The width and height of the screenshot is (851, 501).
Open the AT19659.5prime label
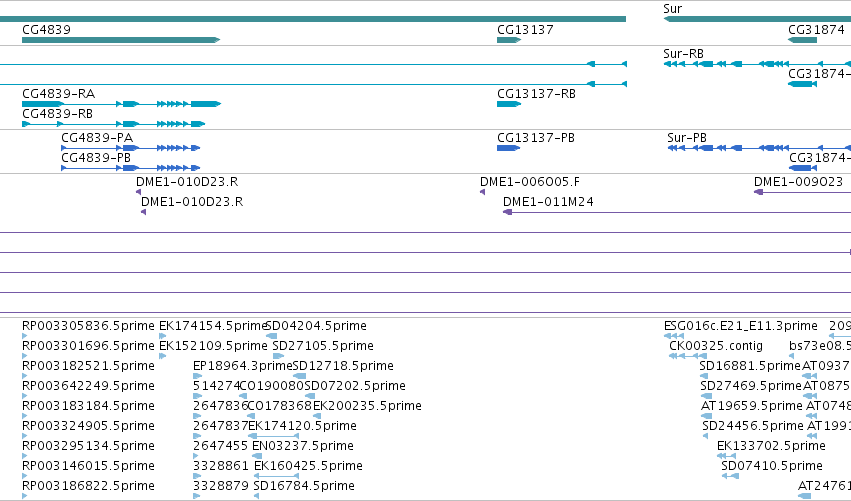(752, 406)
